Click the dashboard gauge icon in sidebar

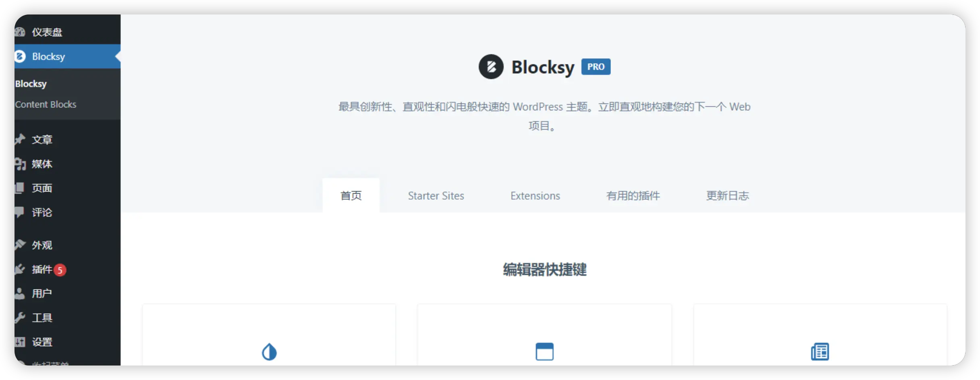[x=20, y=32]
